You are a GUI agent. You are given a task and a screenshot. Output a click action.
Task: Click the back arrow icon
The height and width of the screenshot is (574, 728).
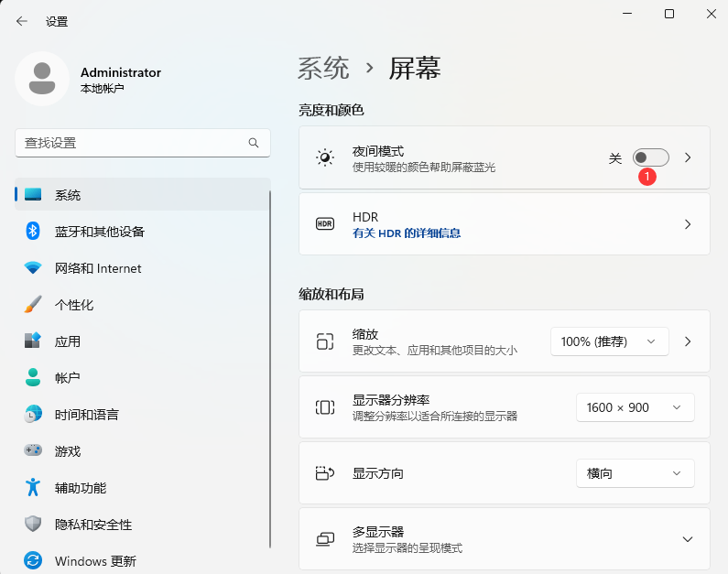click(22, 21)
